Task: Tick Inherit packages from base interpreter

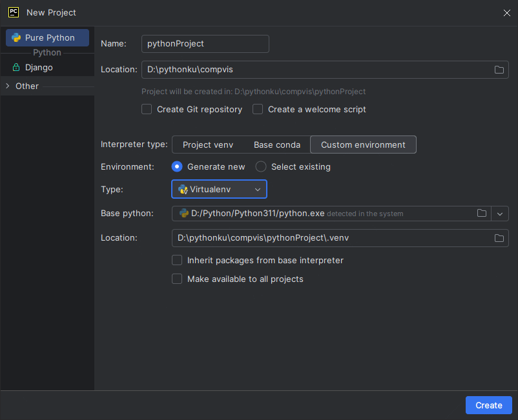Action: [x=177, y=260]
